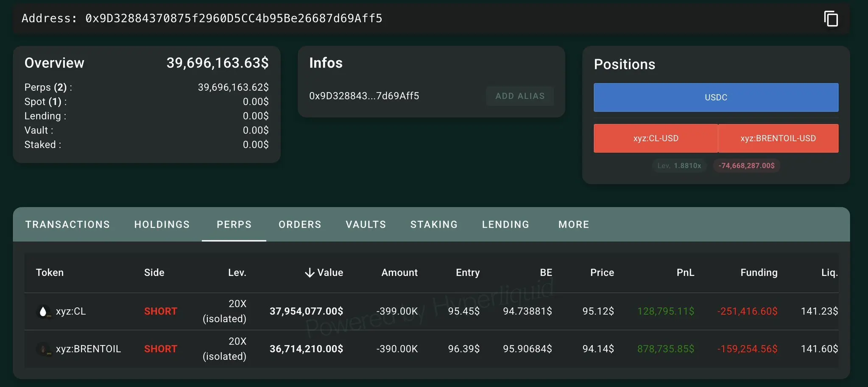Click the xyz:CL value 37,954,077.00$
Viewport: 868px width, 387px height.
pos(306,312)
